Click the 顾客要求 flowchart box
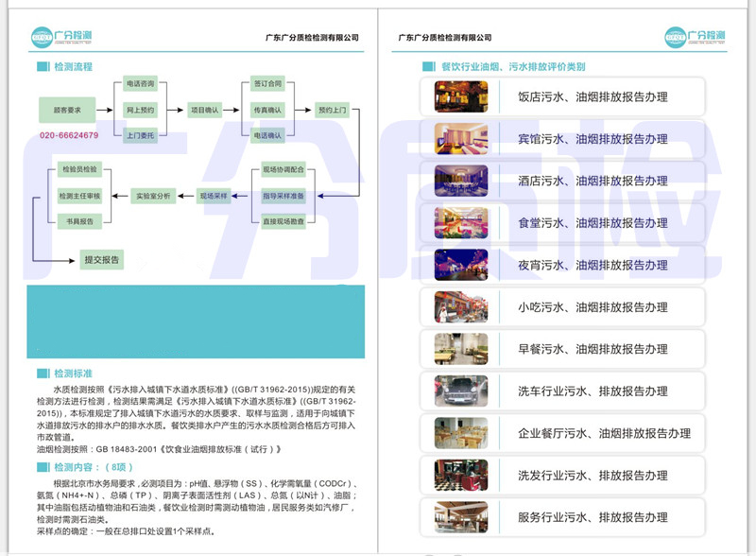This screenshot has width=756, height=556. tap(68, 111)
